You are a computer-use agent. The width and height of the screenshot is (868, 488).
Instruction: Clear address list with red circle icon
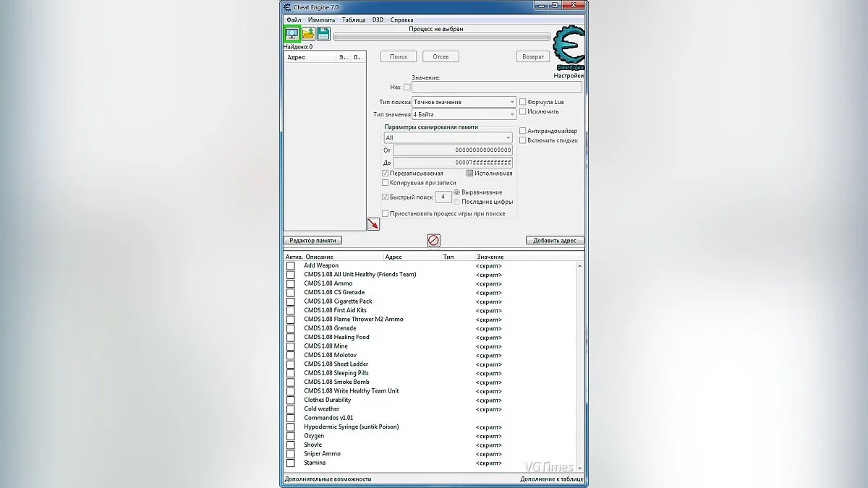pyautogui.click(x=433, y=240)
